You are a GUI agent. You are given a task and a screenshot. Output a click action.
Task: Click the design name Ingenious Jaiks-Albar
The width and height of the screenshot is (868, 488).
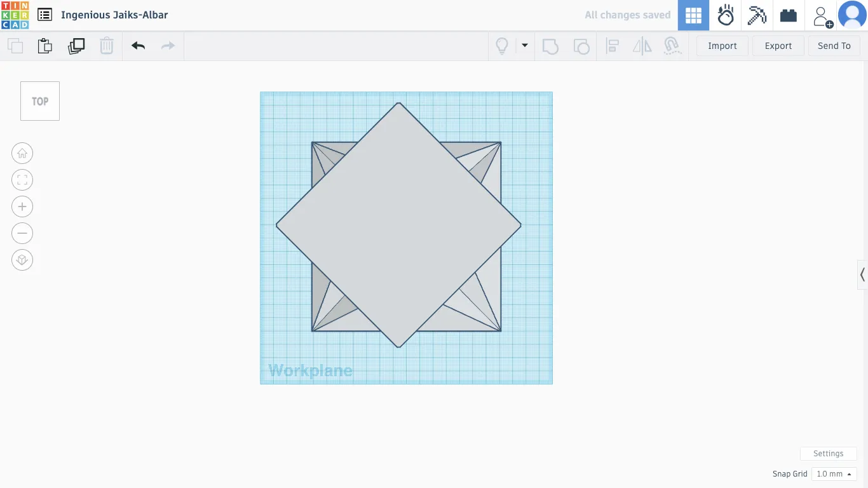tap(114, 15)
